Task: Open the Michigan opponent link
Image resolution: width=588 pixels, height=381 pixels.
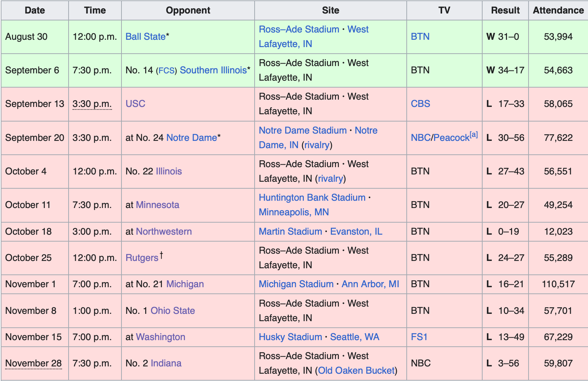Action: click(x=185, y=284)
